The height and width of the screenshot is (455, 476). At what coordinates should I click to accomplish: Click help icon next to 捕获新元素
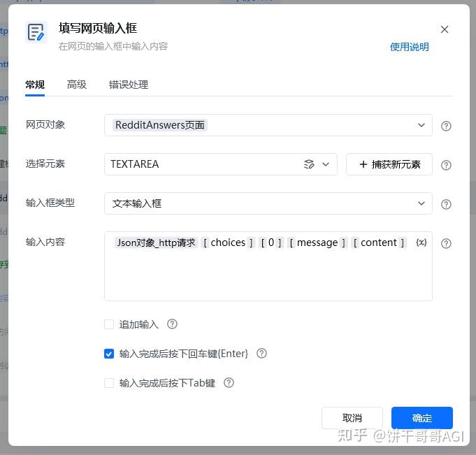point(446,165)
